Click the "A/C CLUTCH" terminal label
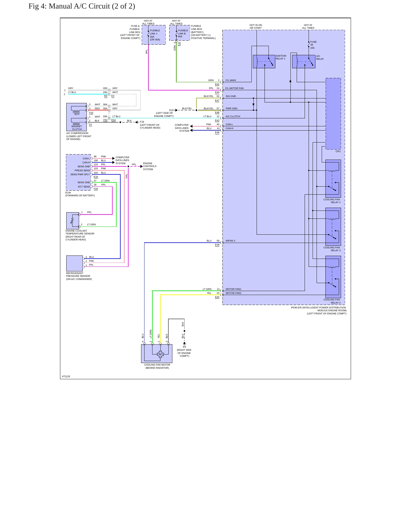Viewport: 411px width, 532px height. (x=233, y=116)
